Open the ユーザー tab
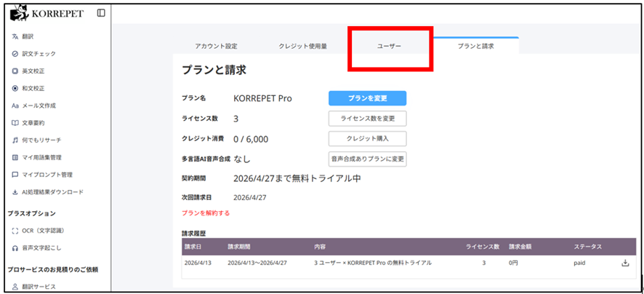Image resolution: width=644 pixels, height=294 pixels. 389,46
